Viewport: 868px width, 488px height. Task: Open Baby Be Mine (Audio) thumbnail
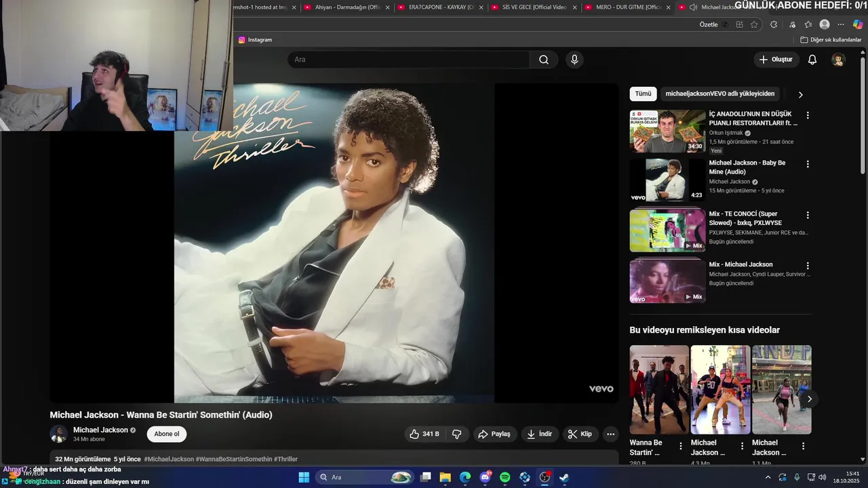(x=667, y=180)
